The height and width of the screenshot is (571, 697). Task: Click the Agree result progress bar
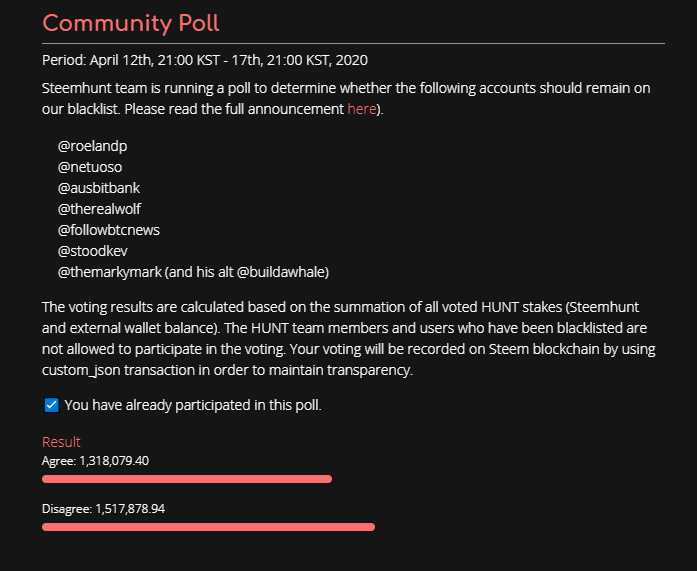[x=187, y=479]
